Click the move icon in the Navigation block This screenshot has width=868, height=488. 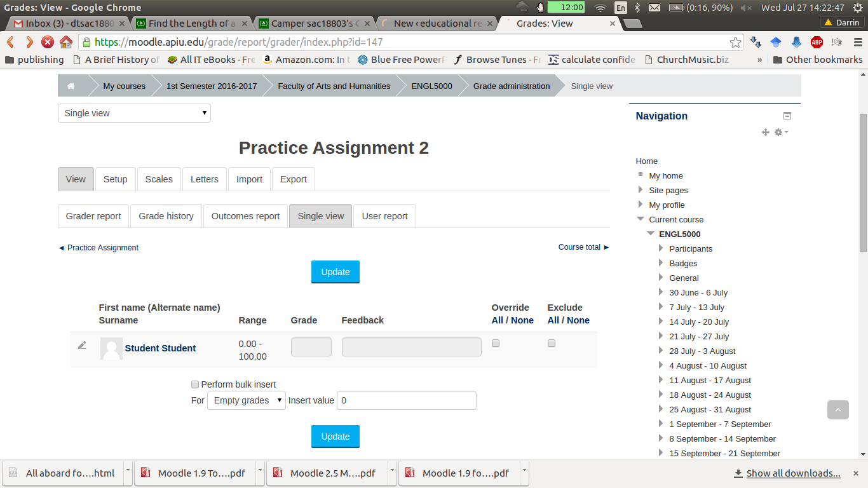(x=766, y=132)
